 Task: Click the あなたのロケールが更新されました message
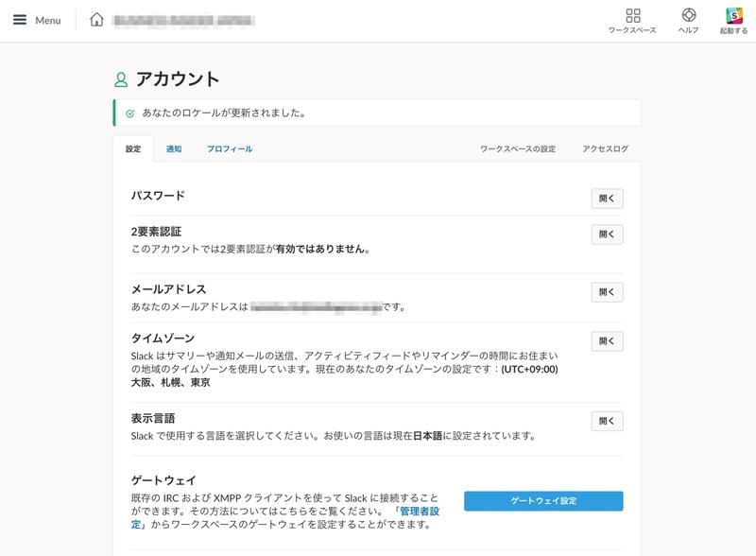click(x=224, y=113)
